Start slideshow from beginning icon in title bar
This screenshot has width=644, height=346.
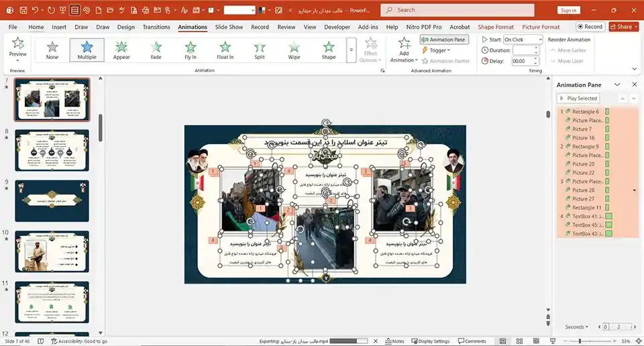pyautogui.click(x=62, y=10)
